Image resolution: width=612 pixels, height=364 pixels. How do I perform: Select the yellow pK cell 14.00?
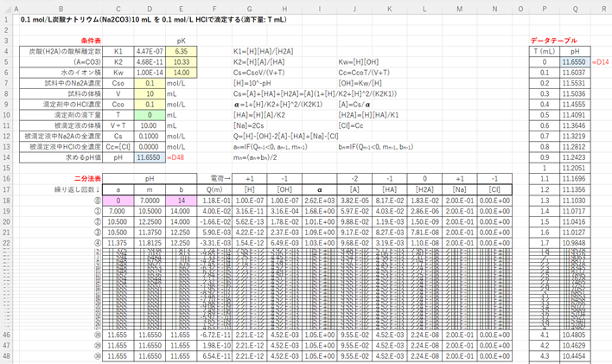[x=182, y=73]
